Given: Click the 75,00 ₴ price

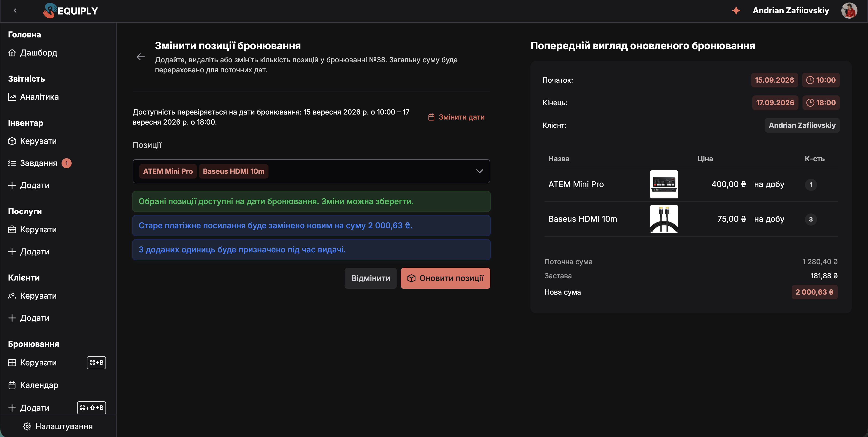Looking at the screenshot, I should 732,219.
